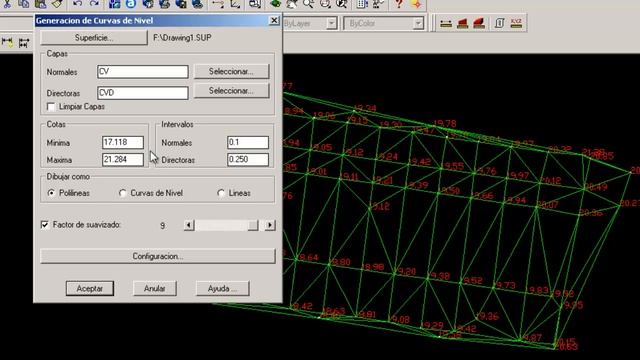Click the first dimension icon at left edge
Image resolution: width=640 pixels, height=360 pixels.
click(x=7, y=42)
